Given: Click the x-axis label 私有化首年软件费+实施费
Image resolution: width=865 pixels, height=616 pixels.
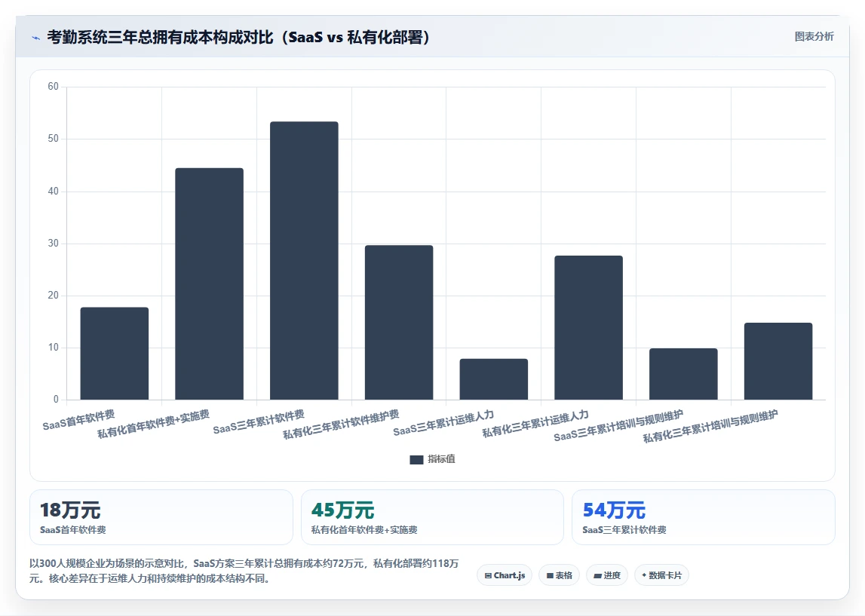Looking at the screenshot, I should coord(153,424).
